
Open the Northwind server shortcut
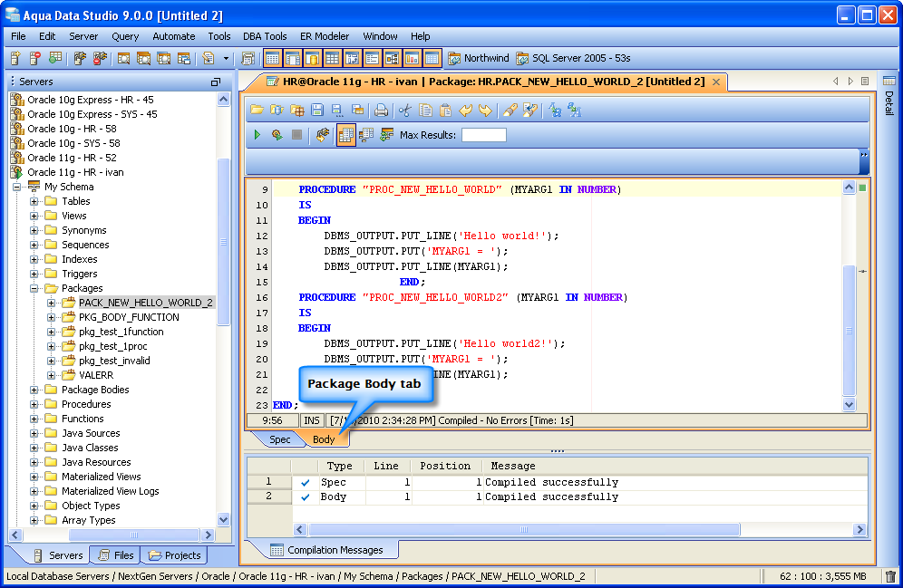(478, 58)
